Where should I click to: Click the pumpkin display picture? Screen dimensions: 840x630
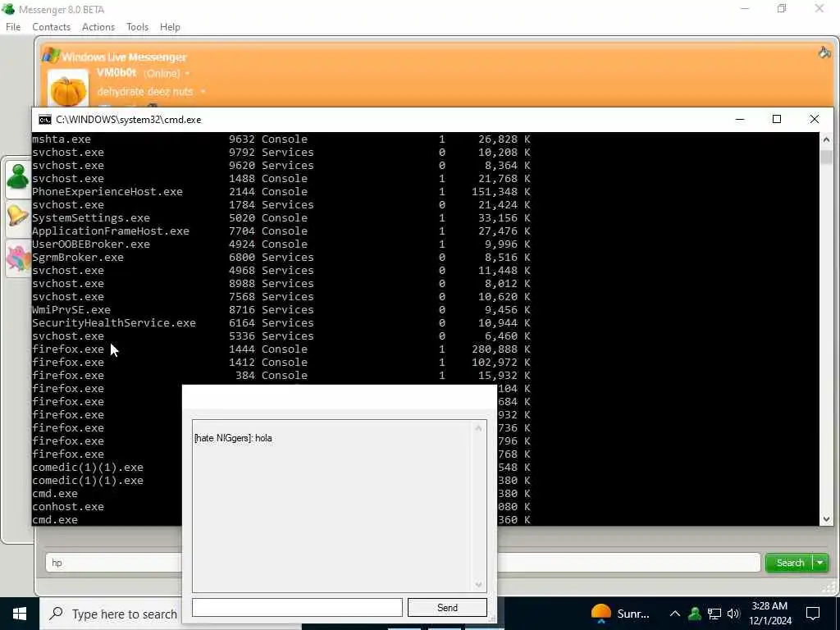pos(68,89)
